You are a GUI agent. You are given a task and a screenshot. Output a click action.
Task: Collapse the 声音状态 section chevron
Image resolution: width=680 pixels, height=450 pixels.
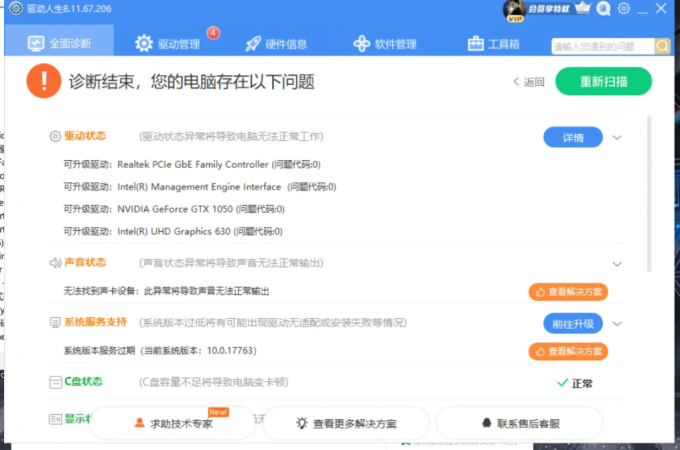pyautogui.click(x=617, y=264)
